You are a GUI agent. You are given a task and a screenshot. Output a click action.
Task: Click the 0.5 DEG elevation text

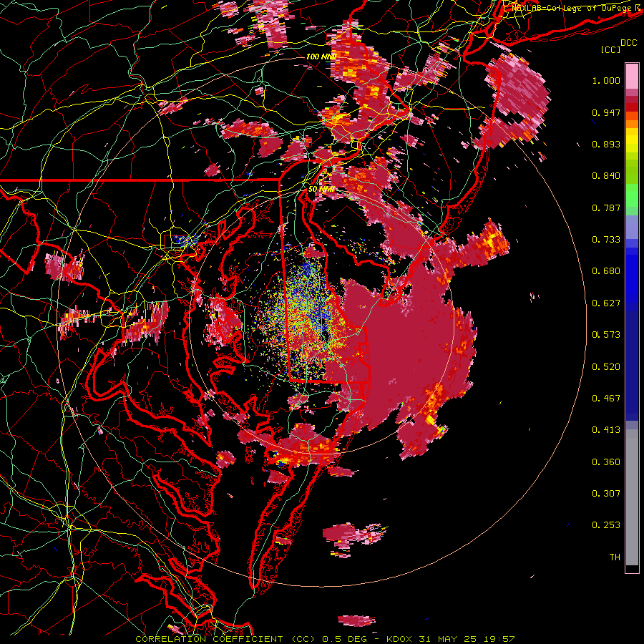pyautogui.click(x=344, y=639)
